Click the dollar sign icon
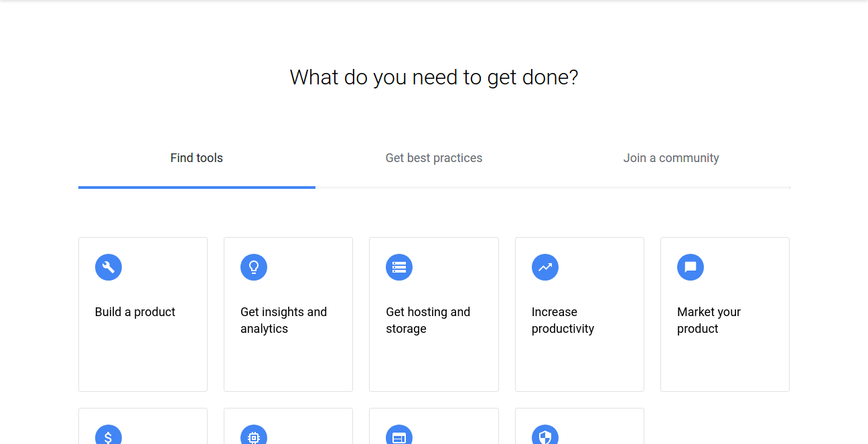This screenshot has height=444, width=868. coord(108,437)
